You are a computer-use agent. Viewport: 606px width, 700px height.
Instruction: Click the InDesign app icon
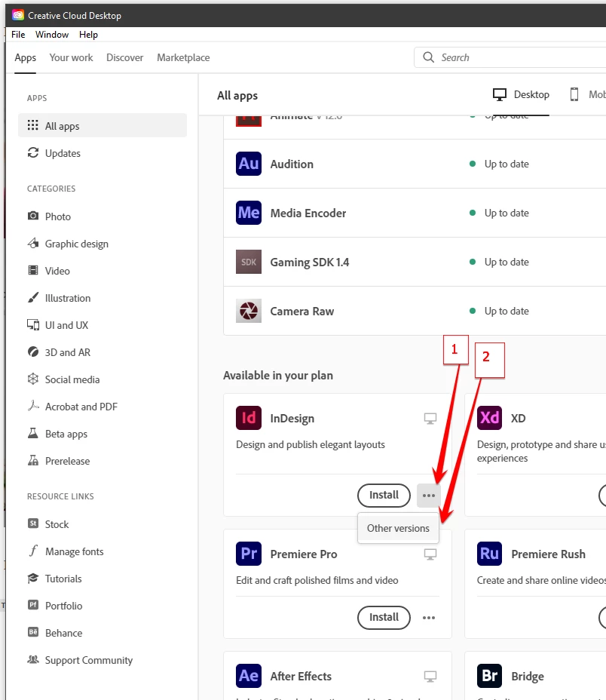point(249,418)
